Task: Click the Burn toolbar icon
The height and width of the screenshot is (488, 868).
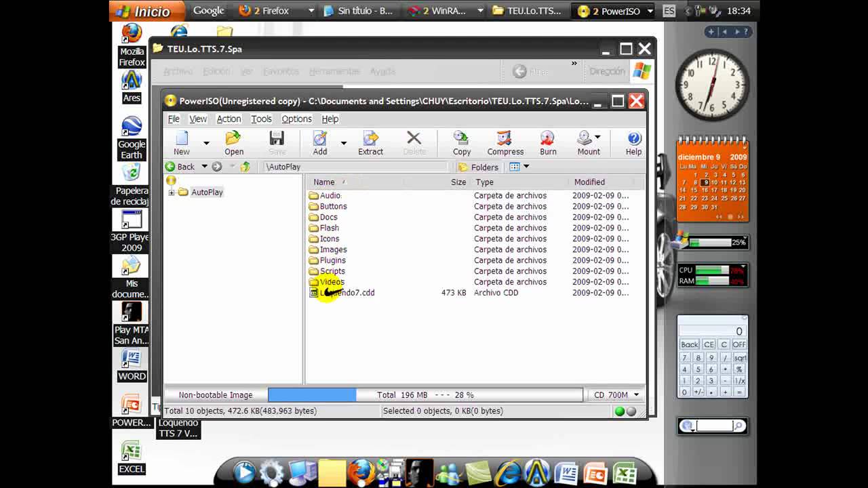Action: pyautogui.click(x=548, y=143)
